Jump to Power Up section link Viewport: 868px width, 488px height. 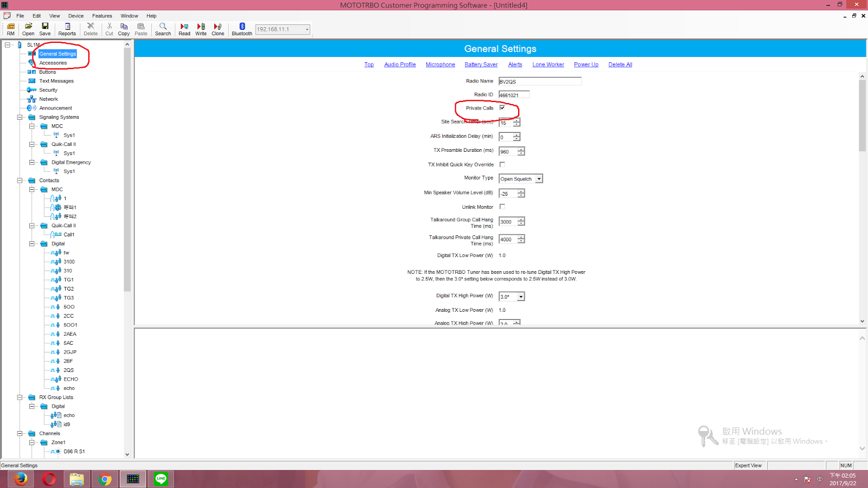point(586,65)
